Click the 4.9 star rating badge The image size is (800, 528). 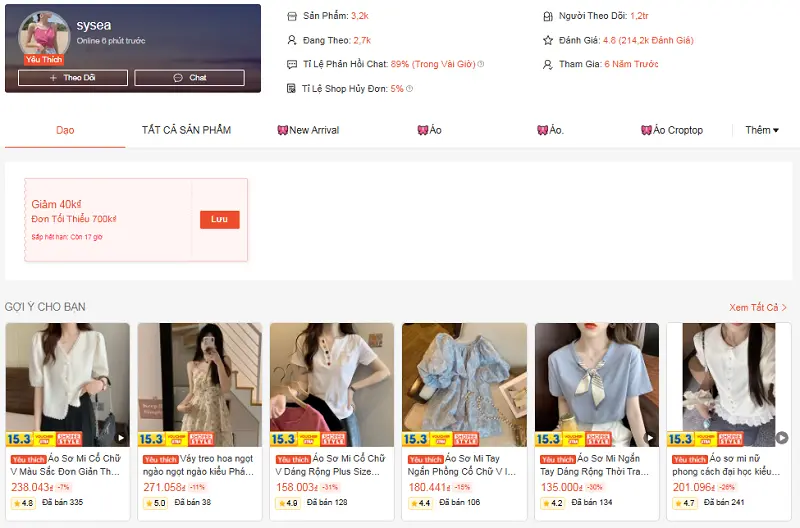coord(288,504)
